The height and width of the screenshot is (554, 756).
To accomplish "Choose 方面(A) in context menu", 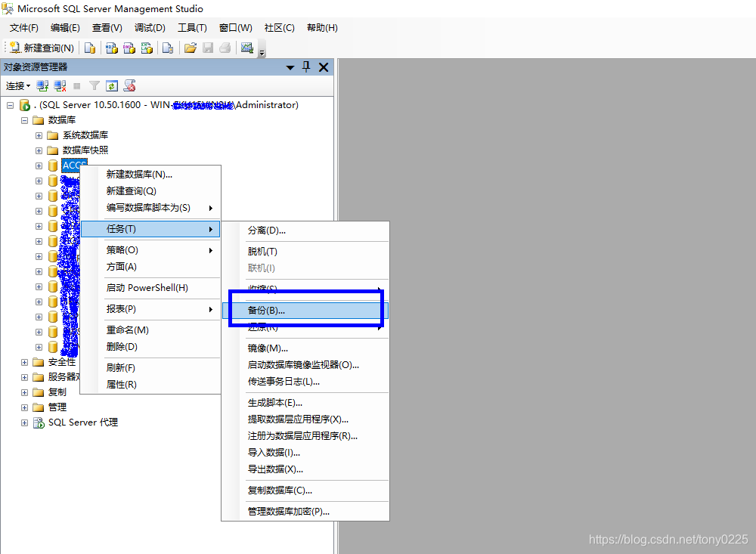I will [150, 267].
